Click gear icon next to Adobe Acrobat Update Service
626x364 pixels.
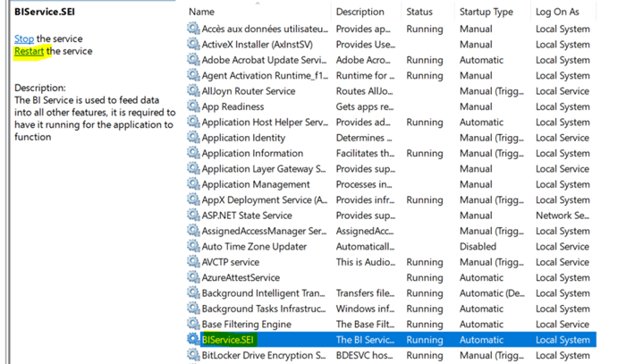pos(193,60)
